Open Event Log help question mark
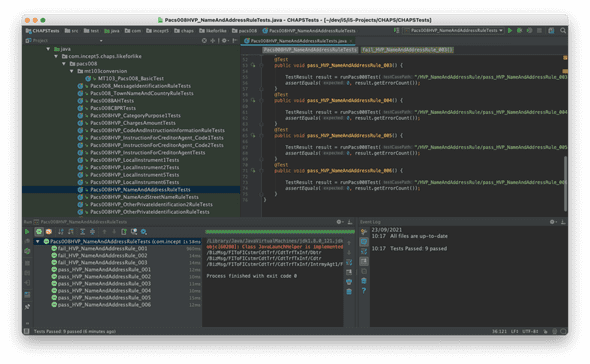This screenshot has width=590, height=364. 364,291
